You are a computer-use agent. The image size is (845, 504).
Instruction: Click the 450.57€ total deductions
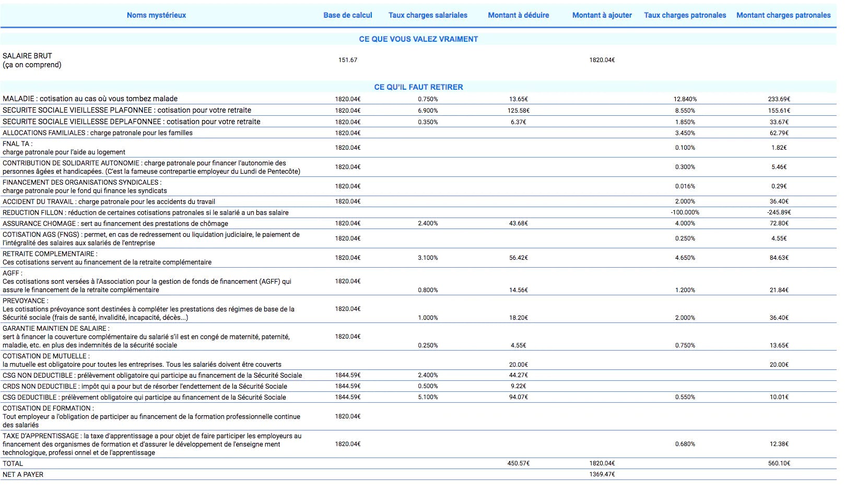coord(519,463)
